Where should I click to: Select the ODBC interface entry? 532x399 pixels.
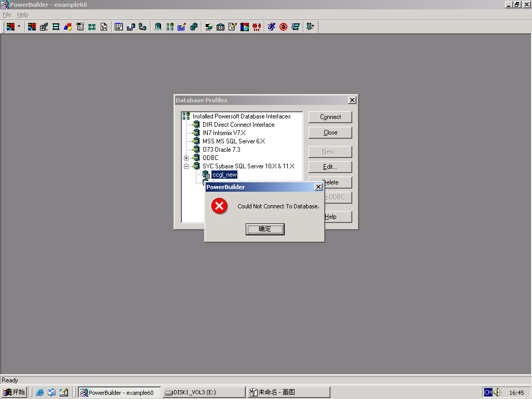(210, 158)
